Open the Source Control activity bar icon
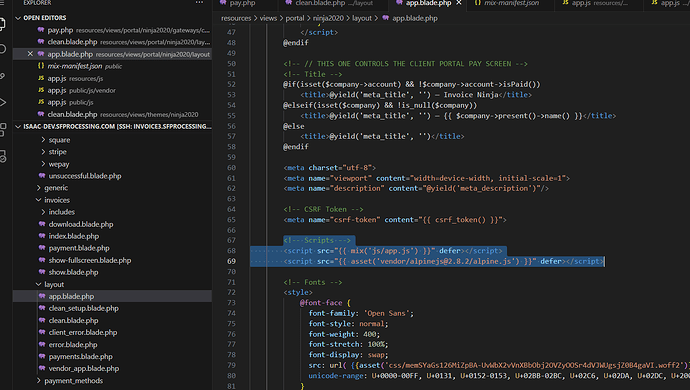The image size is (690, 390). point(2,76)
